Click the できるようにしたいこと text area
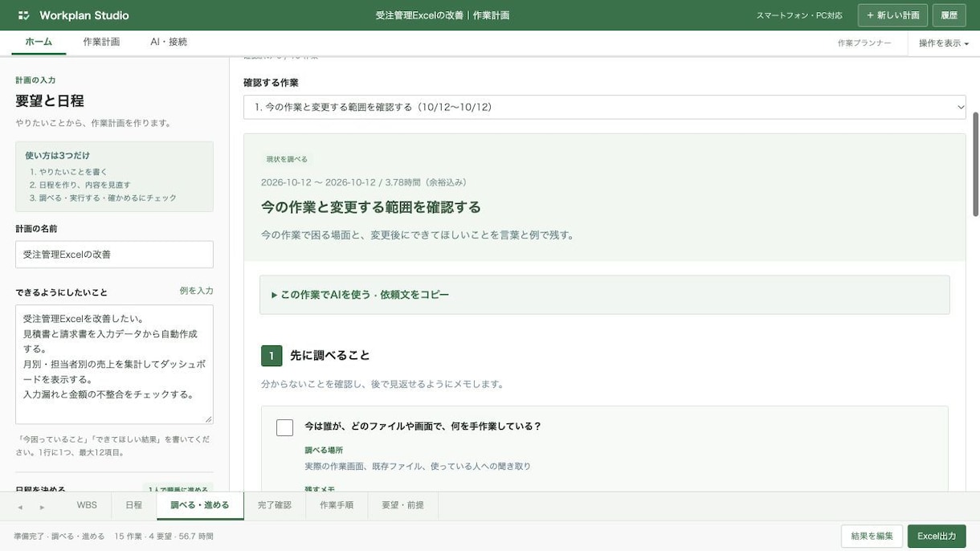 [x=114, y=364]
